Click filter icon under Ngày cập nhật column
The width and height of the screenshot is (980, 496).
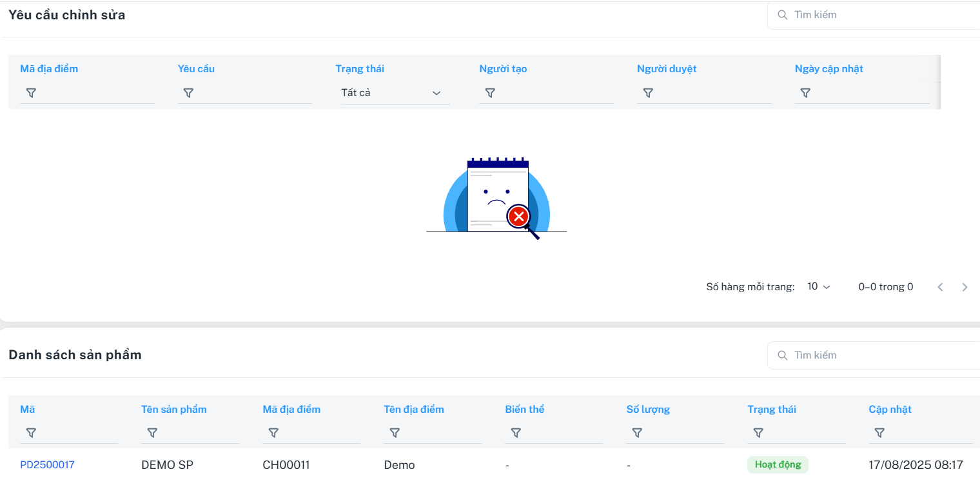(x=805, y=93)
